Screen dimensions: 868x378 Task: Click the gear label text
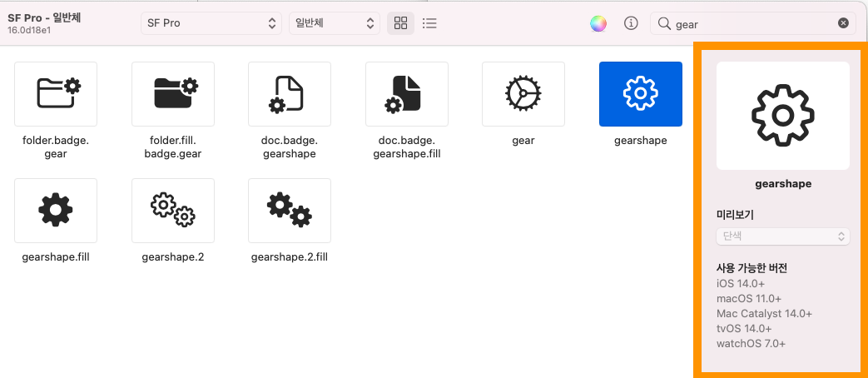tap(523, 141)
